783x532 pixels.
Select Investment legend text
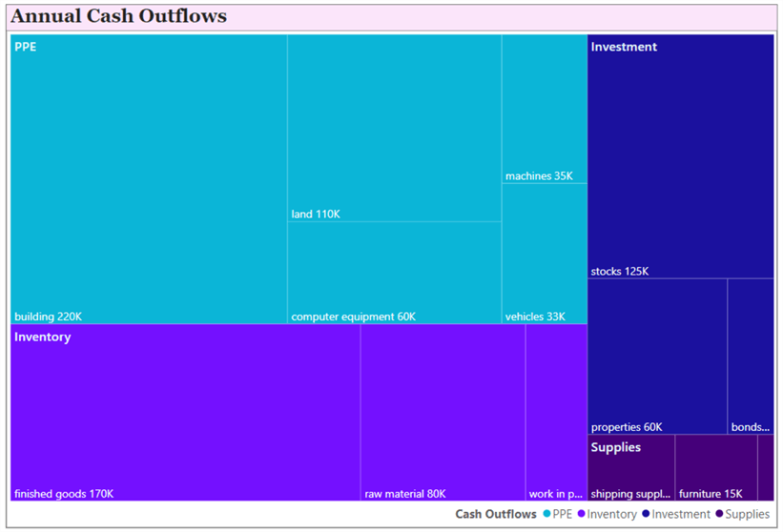(681, 514)
